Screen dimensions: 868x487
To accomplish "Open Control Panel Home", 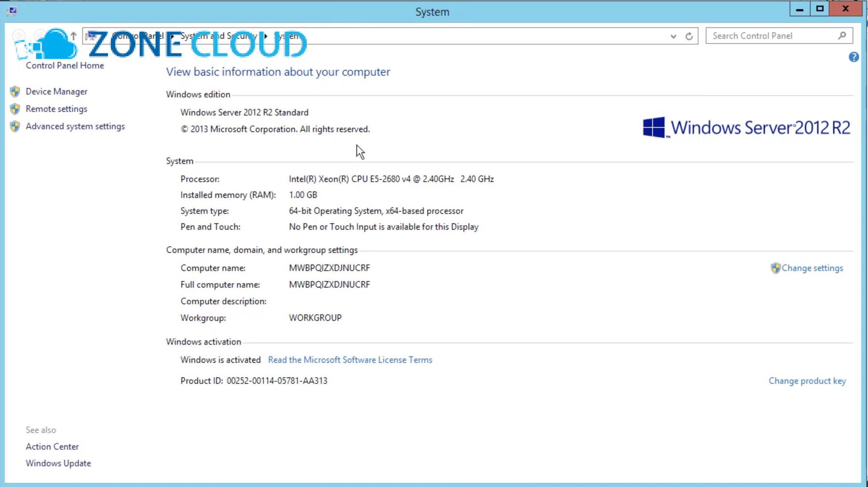I will (x=65, y=66).
